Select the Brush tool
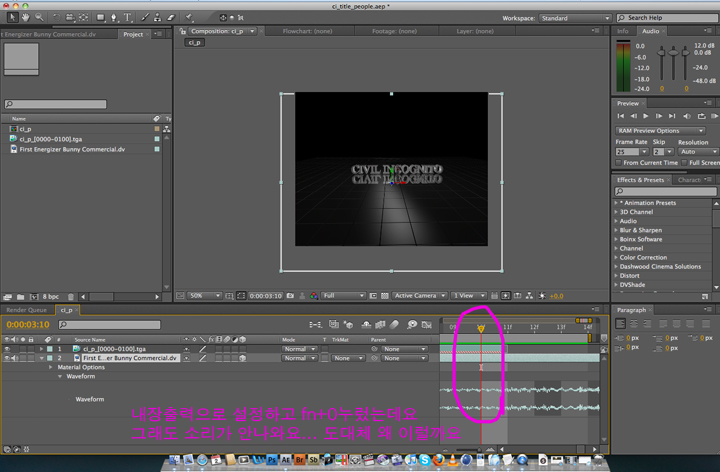 pos(145,17)
